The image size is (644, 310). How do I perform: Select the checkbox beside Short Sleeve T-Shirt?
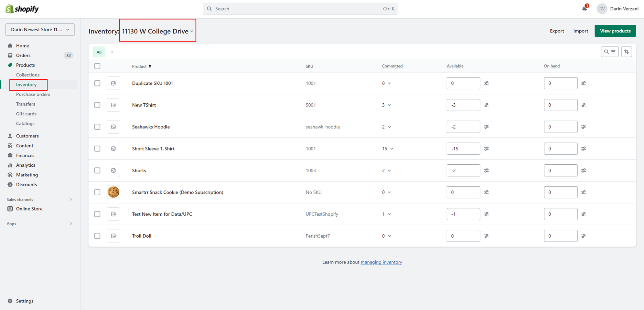pos(97,148)
